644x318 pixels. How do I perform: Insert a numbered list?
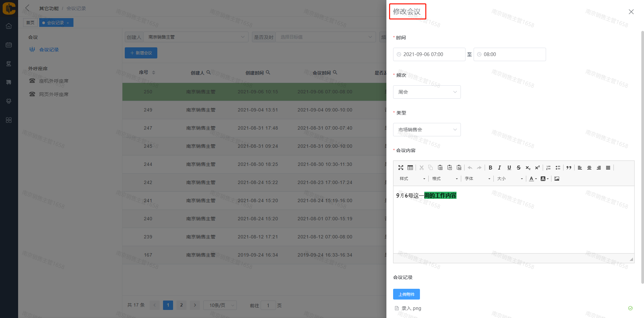coord(548,168)
